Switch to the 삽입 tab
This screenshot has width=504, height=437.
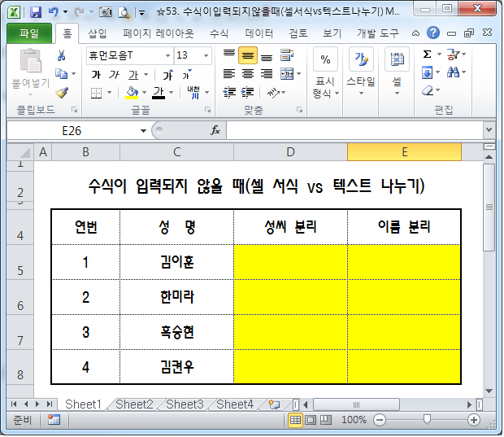pyautogui.click(x=98, y=33)
